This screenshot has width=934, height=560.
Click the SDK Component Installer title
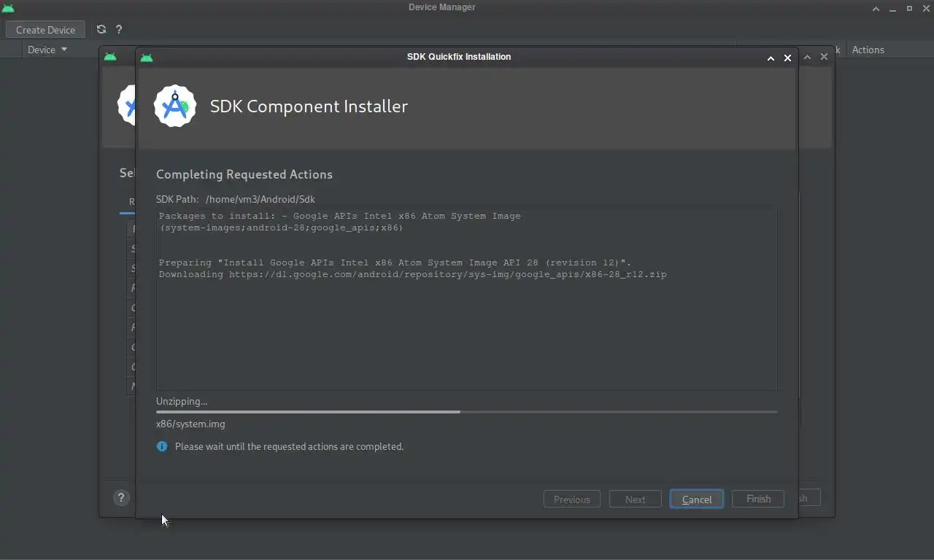pos(309,106)
